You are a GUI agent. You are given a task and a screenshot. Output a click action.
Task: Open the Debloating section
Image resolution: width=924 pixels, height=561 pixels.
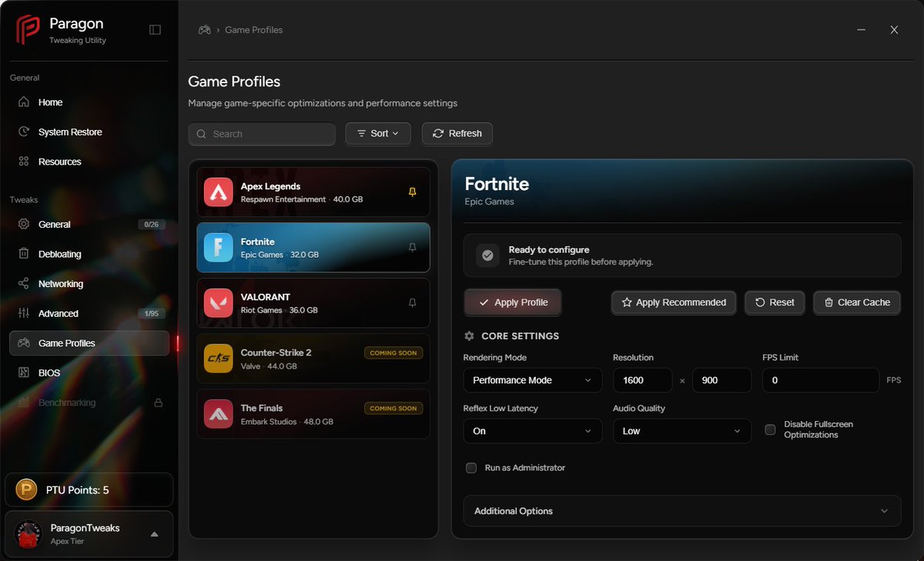point(89,254)
